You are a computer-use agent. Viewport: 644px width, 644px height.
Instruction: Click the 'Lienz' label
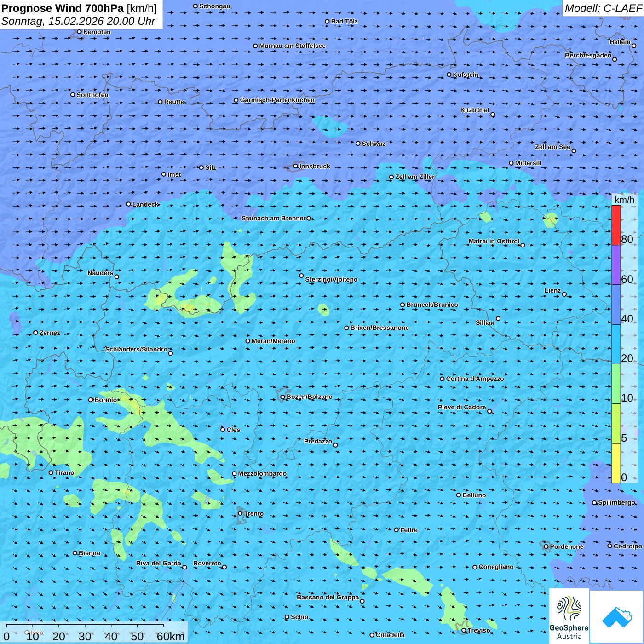point(552,290)
